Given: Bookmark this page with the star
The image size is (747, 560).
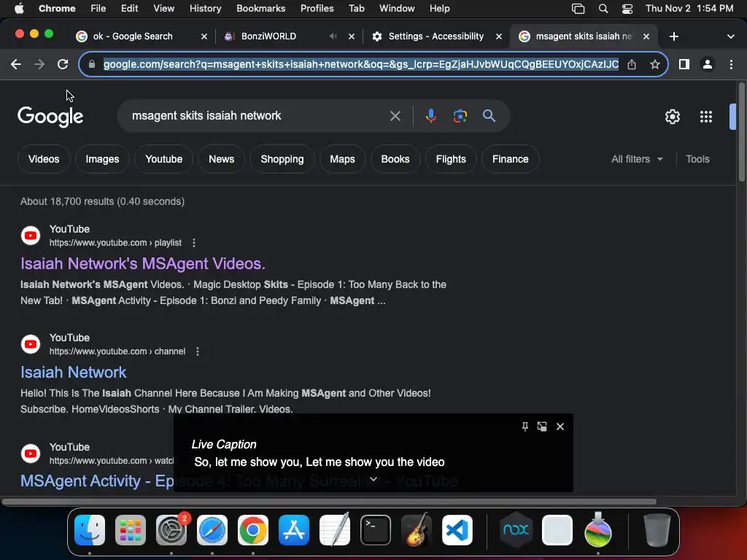Looking at the screenshot, I should (655, 64).
